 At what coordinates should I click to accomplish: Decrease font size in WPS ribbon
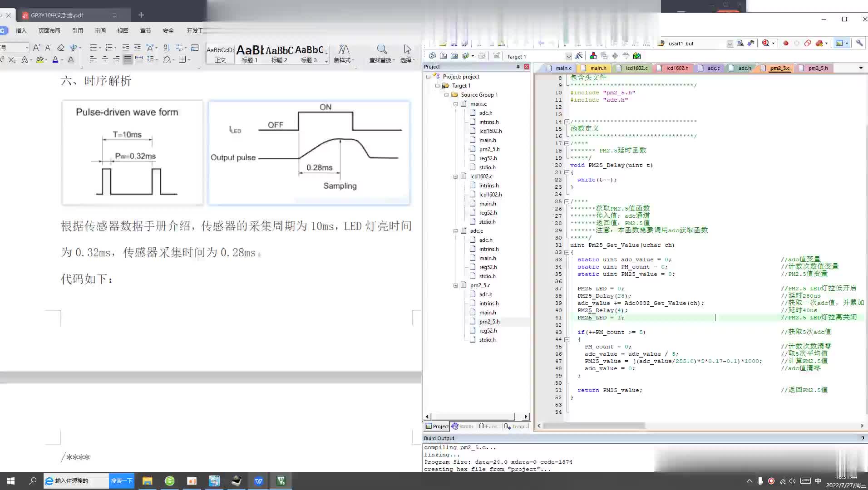48,48
